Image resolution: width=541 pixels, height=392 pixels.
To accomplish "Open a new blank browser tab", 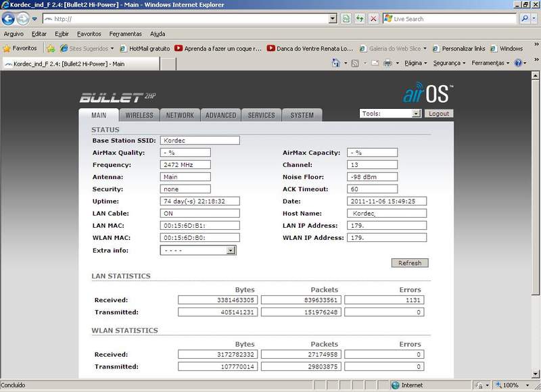I will (x=168, y=64).
